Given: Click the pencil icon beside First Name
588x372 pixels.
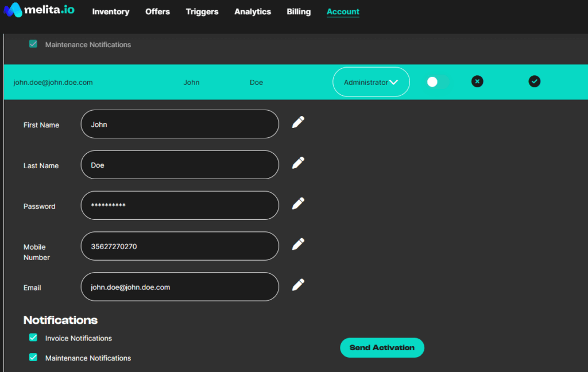Looking at the screenshot, I should coord(298,122).
